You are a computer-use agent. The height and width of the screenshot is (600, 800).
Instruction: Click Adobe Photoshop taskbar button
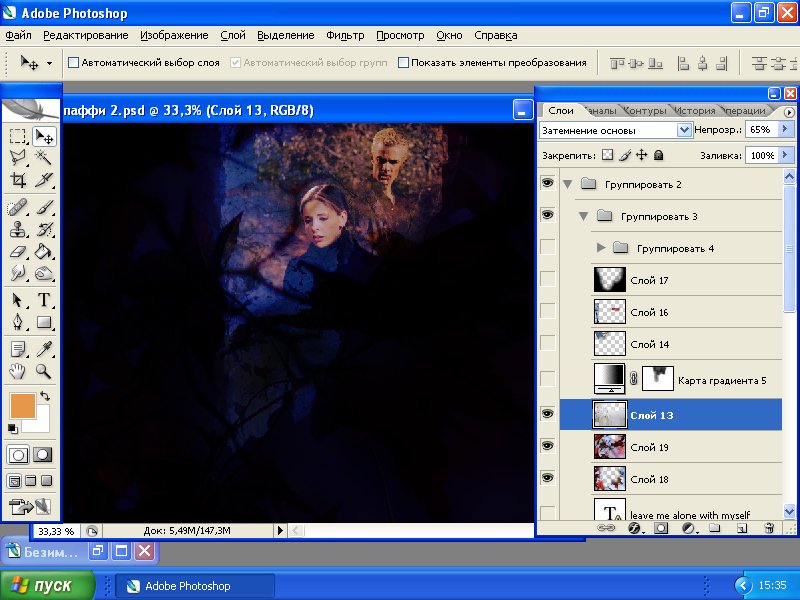click(194, 586)
